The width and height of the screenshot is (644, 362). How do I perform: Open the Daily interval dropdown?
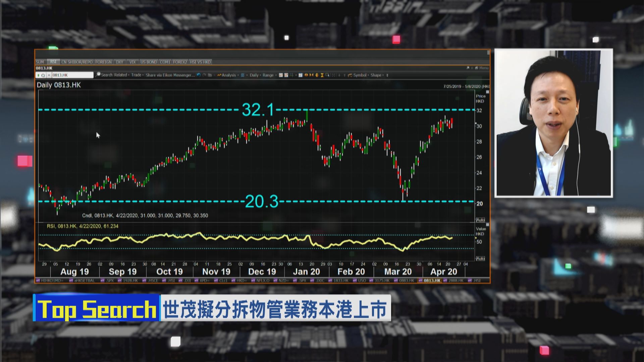pyautogui.click(x=254, y=75)
